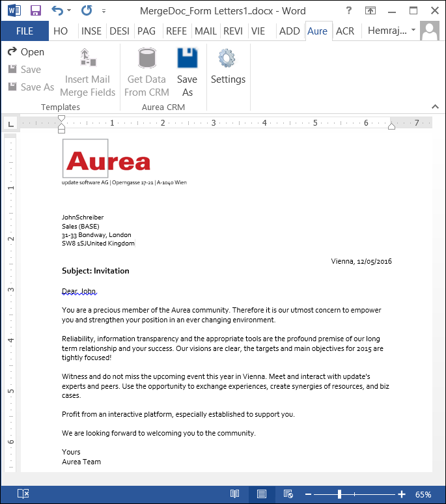Screen dimensions: 446x504
Task: Click the zoom slider handle
Action: click(x=339, y=494)
